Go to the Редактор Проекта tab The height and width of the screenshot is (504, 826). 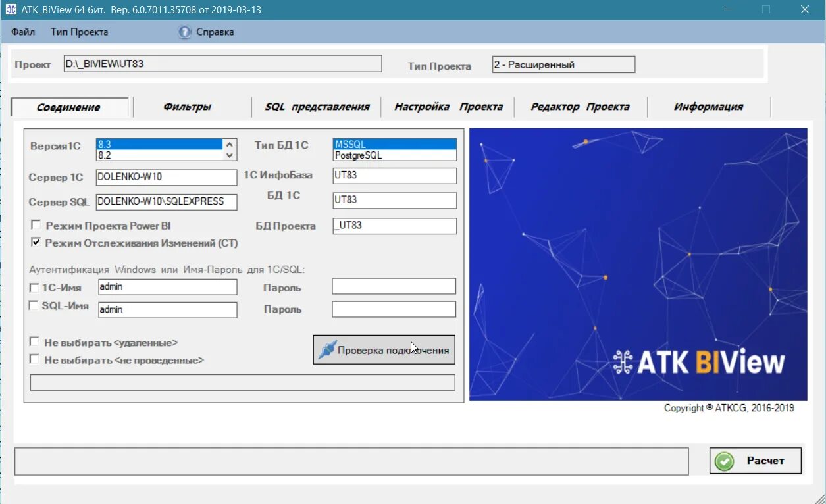tap(580, 107)
